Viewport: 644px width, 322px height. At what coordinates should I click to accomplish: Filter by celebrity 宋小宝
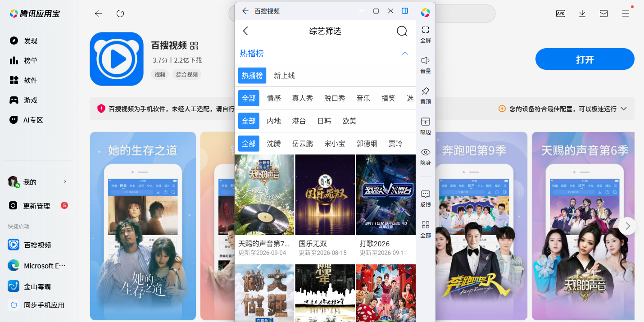pos(335,143)
